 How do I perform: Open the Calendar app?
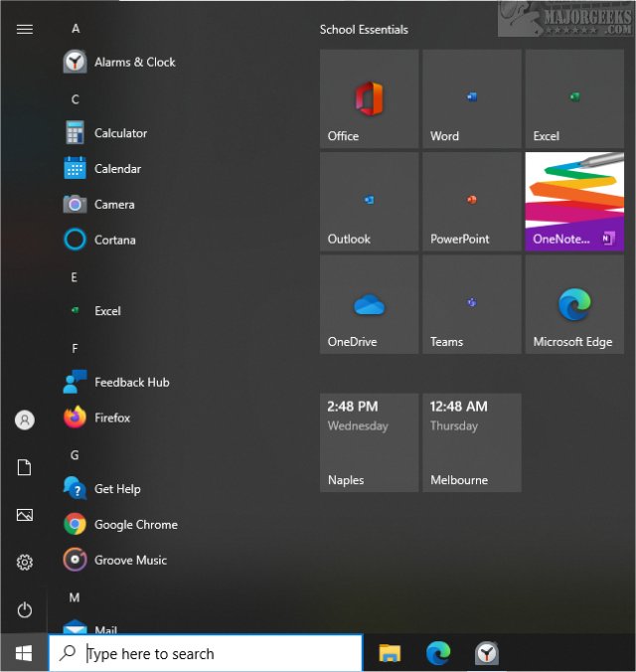pyautogui.click(x=102, y=168)
